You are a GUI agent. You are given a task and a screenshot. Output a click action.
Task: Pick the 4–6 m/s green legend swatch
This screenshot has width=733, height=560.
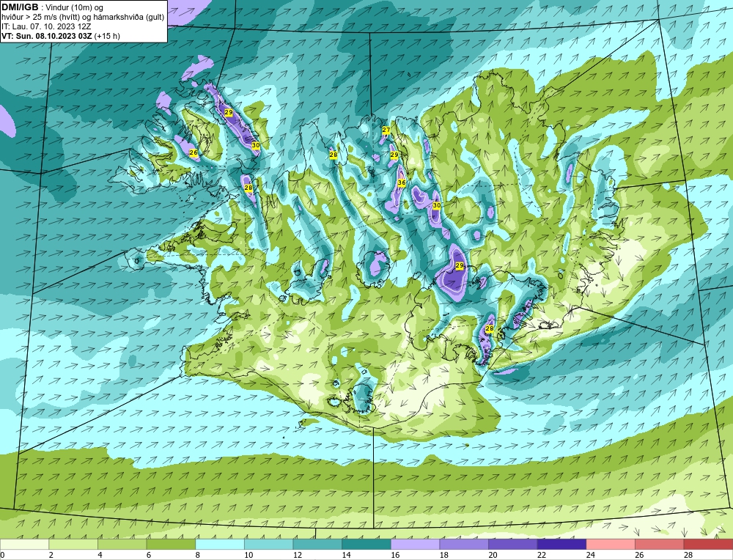[x=122, y=544]
